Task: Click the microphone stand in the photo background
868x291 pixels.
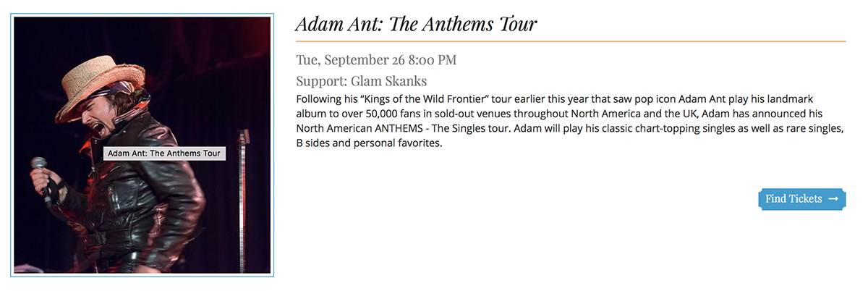Action: click(242, 166)
